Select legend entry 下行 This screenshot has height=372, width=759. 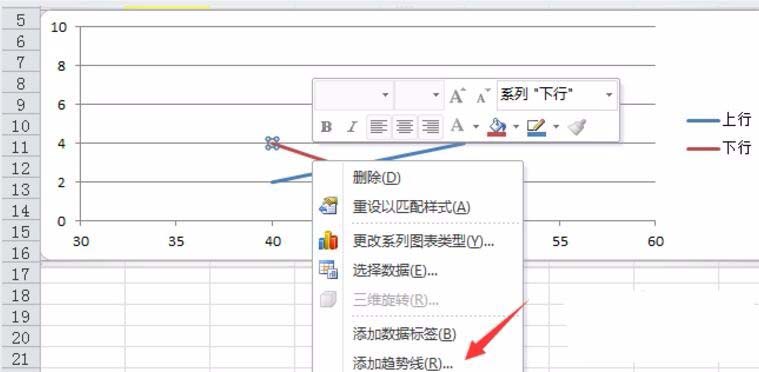coord(719,149)
